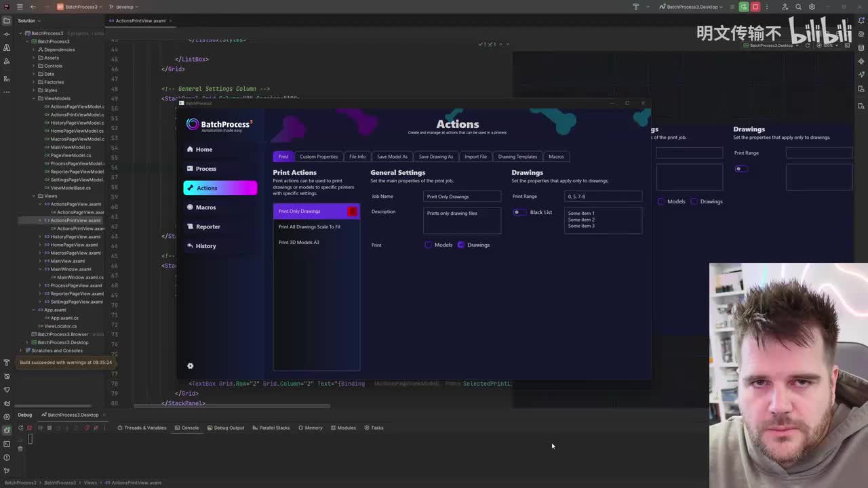Edit the Job Name input field
868x488 pixels.
pos(462,197)
